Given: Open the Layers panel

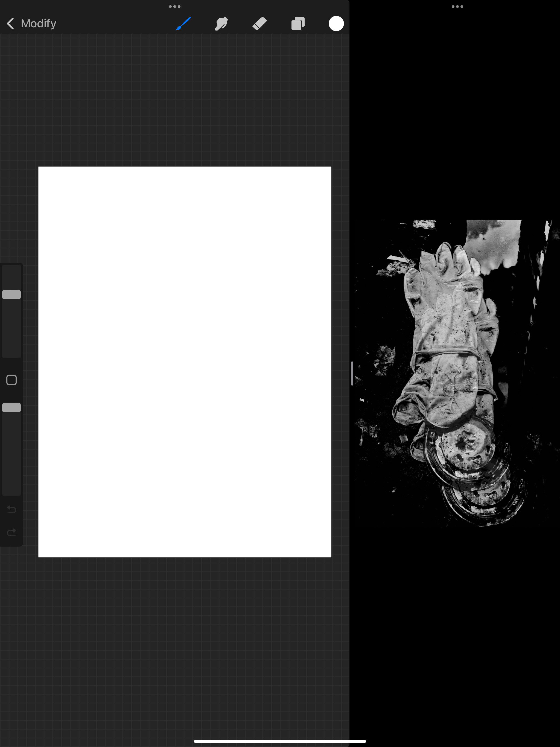Looking at the screenshot, I should pyautogui.click(x=298, y=24).
